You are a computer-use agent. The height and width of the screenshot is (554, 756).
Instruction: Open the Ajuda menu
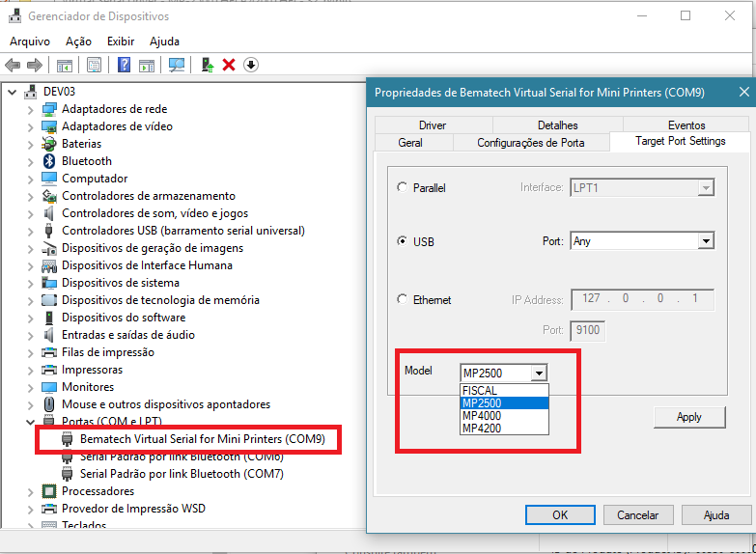tap(164, 42)
